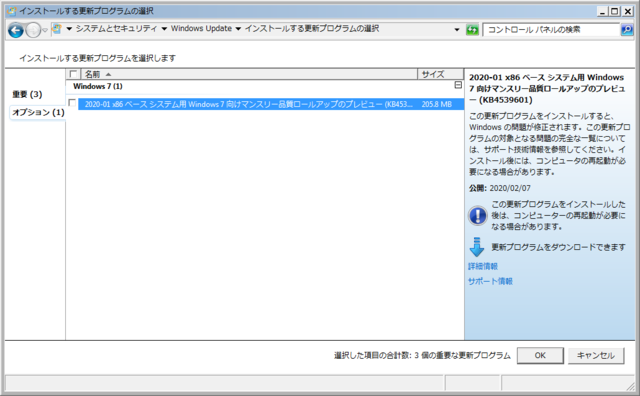The height and width of the screenshot is (396, 640).
Task: Focus the コントロール パネルの検索 search box
Action: [x=551, y=30]
